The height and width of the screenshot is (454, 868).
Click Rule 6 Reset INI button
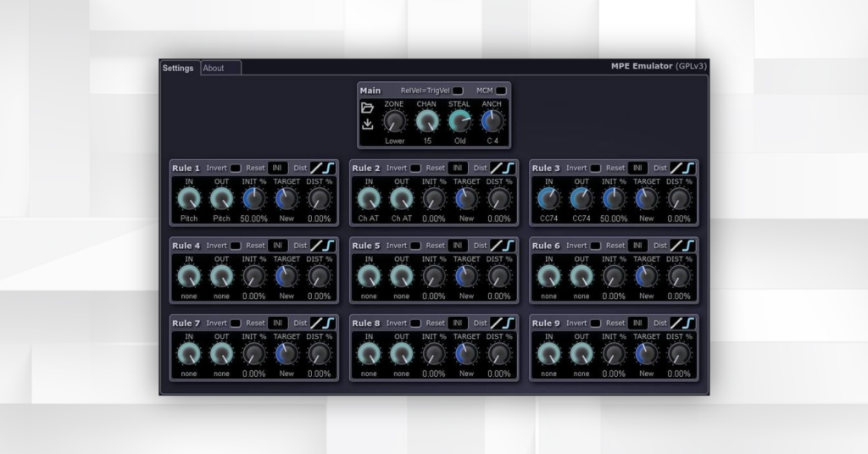coord(637,246)
